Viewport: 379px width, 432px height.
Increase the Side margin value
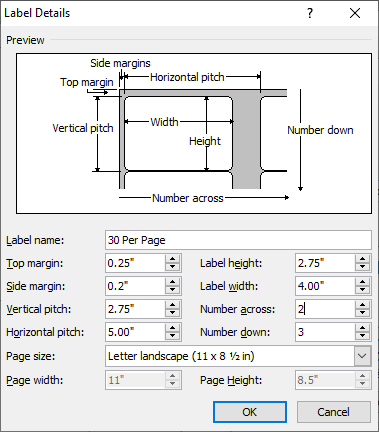[x=173, y=282]
